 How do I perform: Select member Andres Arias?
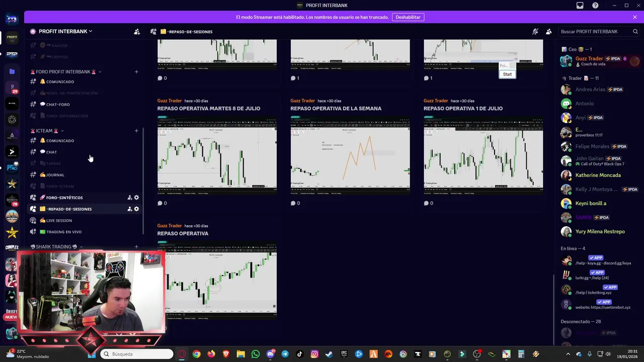tap(599, 89)
